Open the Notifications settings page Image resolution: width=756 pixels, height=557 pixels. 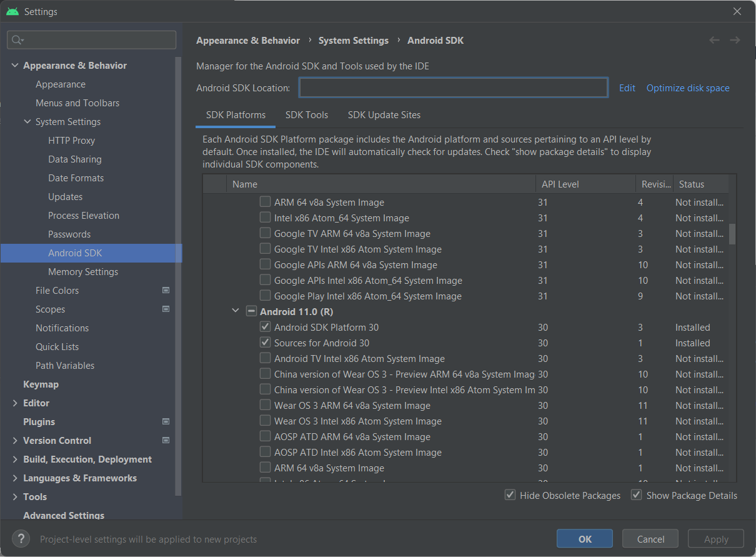click(62, 328)
